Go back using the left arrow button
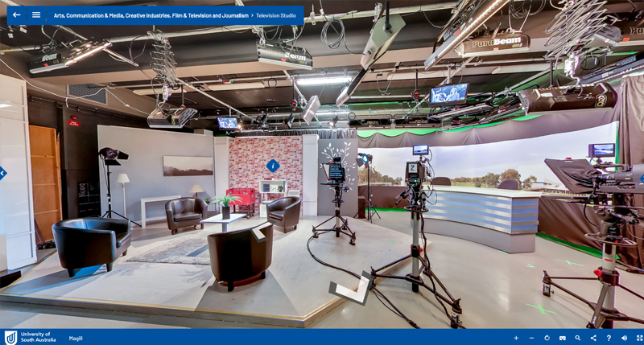 click(x=16, y=15)
